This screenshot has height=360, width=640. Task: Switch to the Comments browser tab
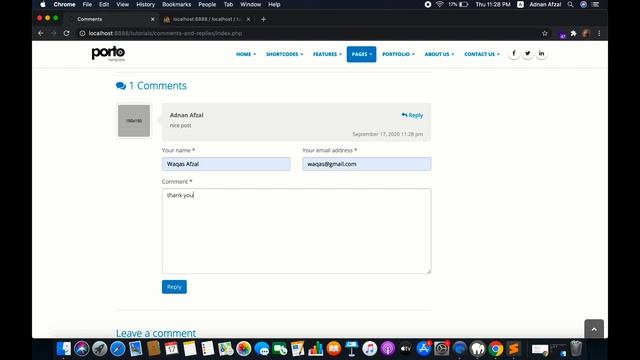110,19
